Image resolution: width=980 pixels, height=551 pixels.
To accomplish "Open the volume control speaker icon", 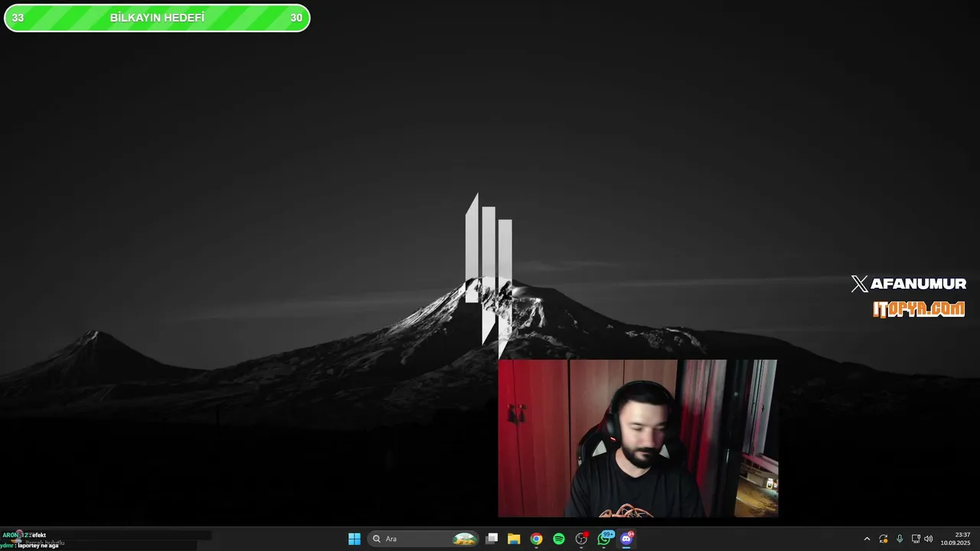I will [x=929, y=539].
